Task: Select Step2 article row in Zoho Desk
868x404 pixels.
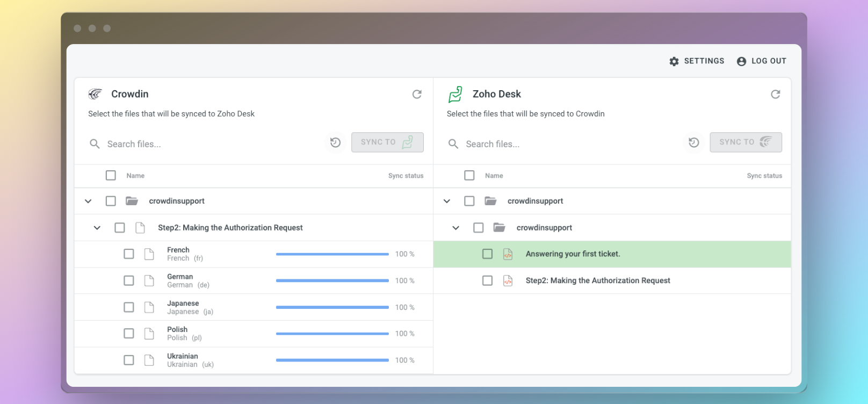Action: tap(612, 280)
